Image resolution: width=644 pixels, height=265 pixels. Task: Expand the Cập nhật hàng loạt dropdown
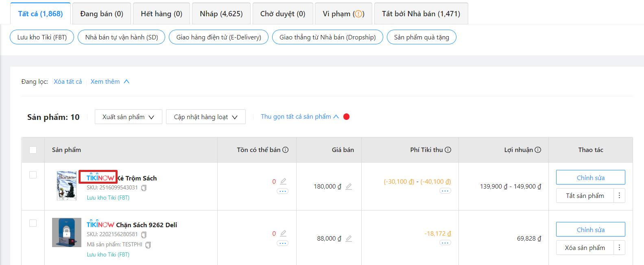coord(205,117)
